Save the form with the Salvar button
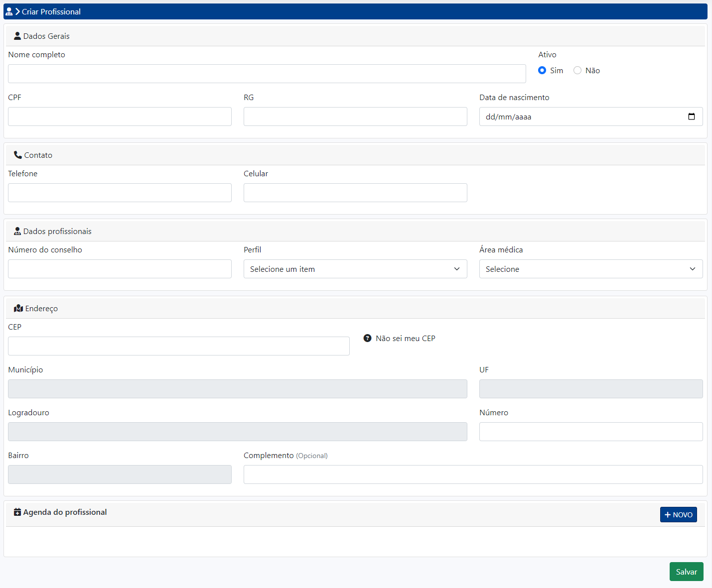Image resolution: width=712 pixels, height=588 pixels. (x=686, y=572)
